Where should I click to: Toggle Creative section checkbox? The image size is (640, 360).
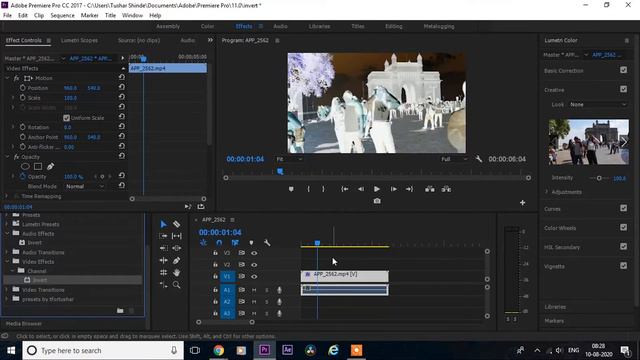click(623, 89)
